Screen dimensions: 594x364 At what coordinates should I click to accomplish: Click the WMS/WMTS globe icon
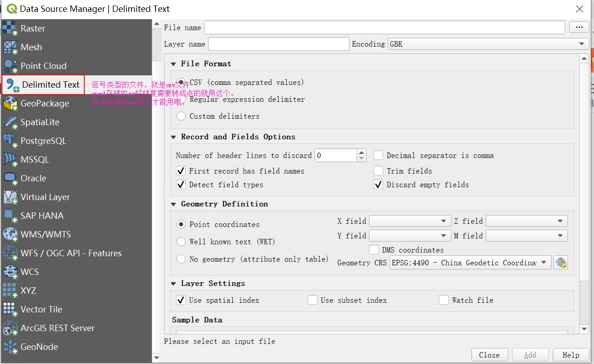pos(10,234)
